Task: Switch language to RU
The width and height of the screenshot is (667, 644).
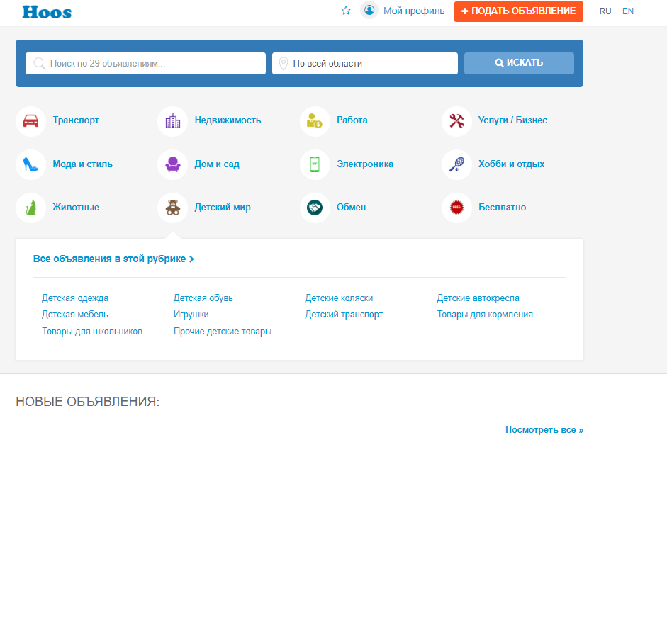Action: pyautogui.click(x=605, y=11)
